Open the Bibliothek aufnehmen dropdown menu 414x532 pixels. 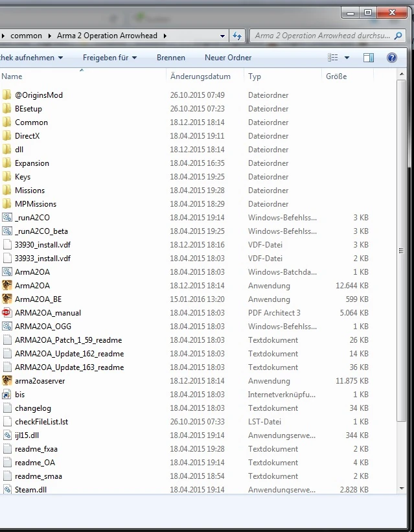pos(31,58)
